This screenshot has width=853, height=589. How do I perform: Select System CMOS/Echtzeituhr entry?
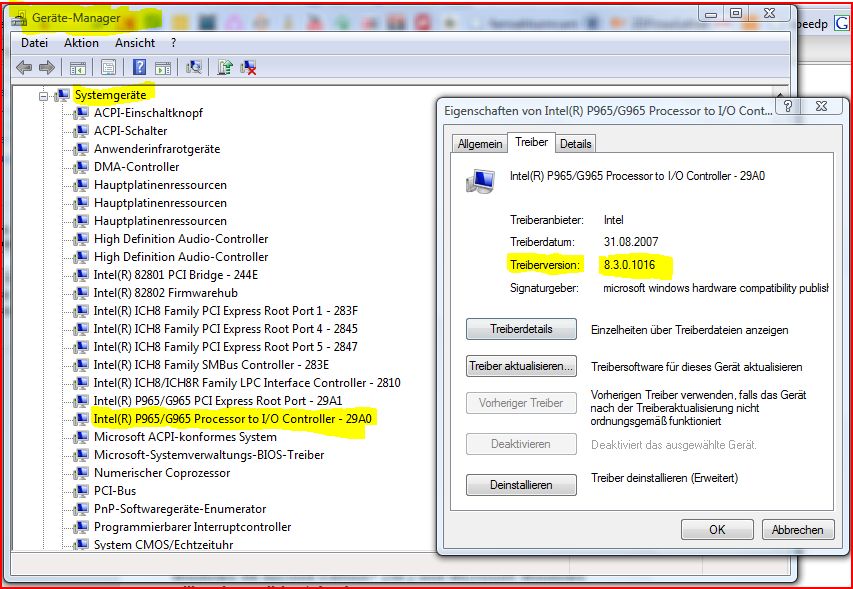click(164, 544)
